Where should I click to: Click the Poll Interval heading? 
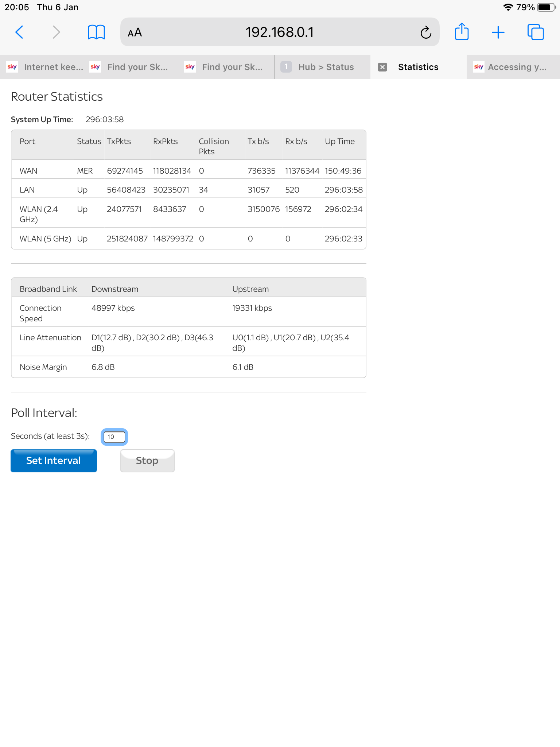pos(44,413)
